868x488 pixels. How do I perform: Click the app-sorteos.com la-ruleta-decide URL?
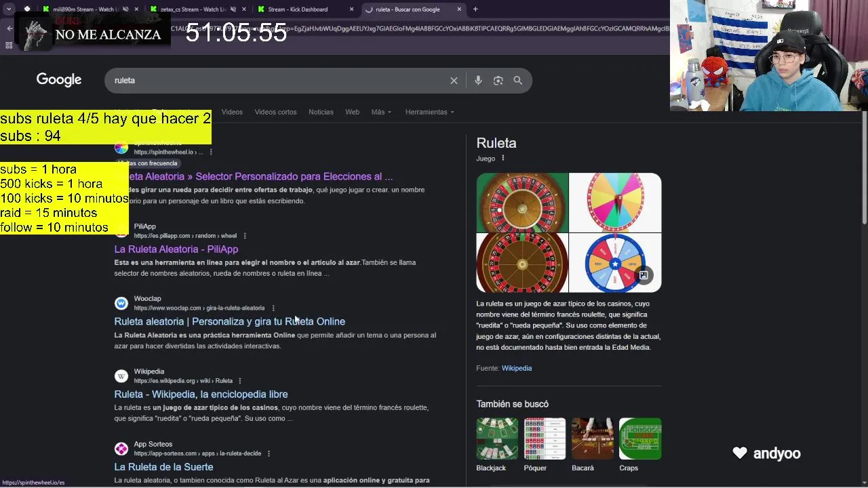[197, 453]
